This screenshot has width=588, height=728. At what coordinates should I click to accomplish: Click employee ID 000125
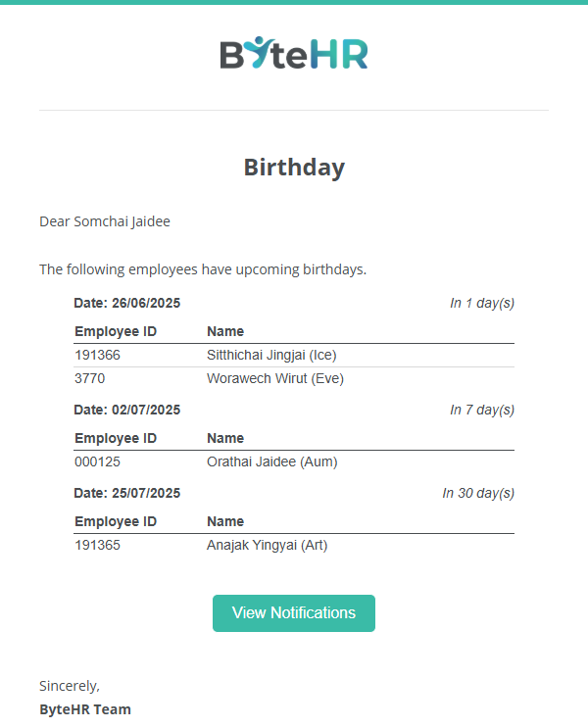tap(98, 461)
